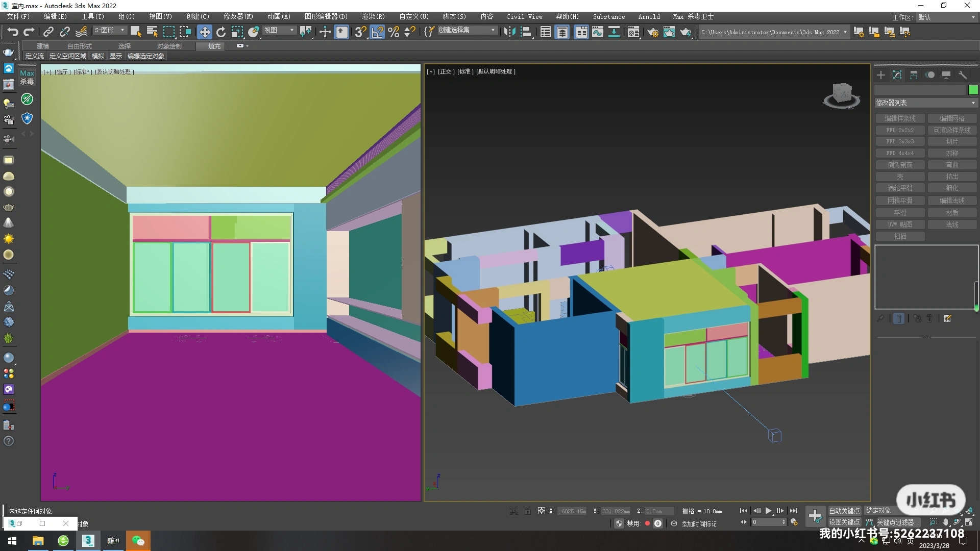Click the Hierarchy panel icon

pos(913,75)
